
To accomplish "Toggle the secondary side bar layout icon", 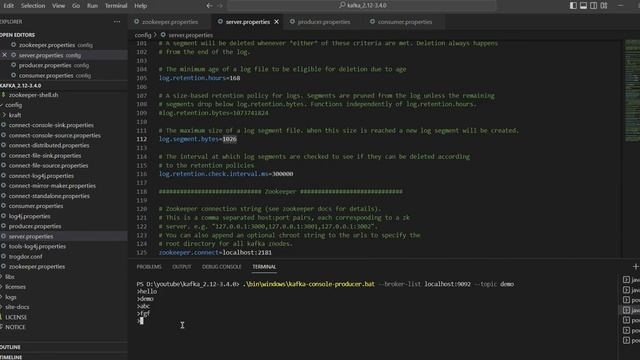I will pyautogui.click(x=593, y=5).
